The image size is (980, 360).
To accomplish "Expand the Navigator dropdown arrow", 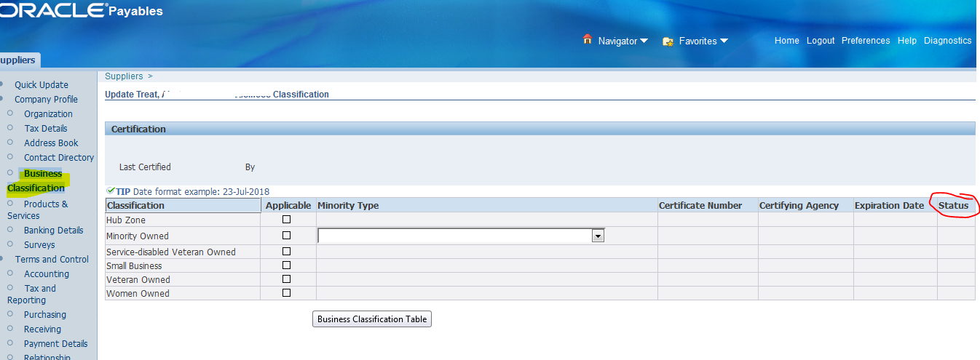I will [644, 41].
